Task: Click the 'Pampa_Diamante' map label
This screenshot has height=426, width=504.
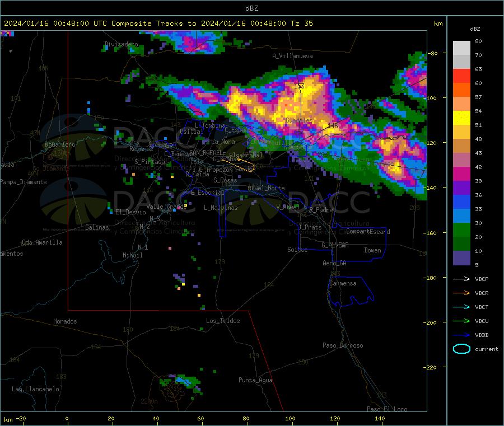Action: [23, 182]
